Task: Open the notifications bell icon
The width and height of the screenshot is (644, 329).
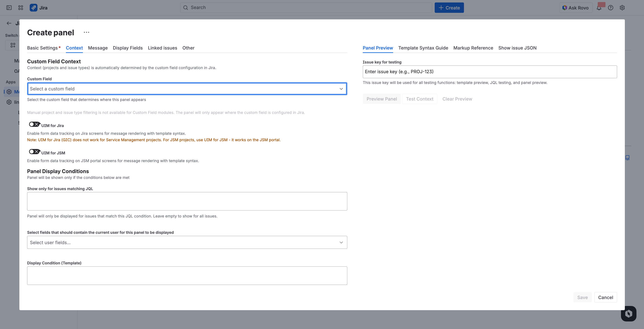Action: tap(599, 8)
